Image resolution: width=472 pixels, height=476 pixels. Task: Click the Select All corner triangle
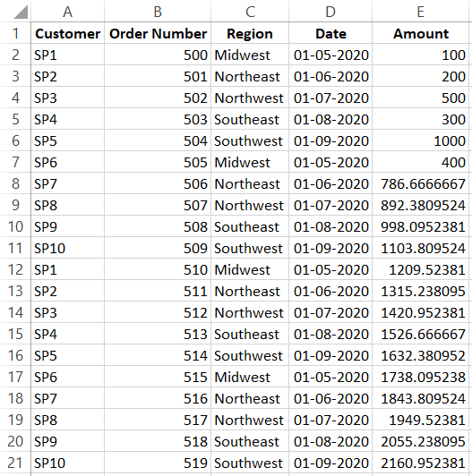(21, 12)
